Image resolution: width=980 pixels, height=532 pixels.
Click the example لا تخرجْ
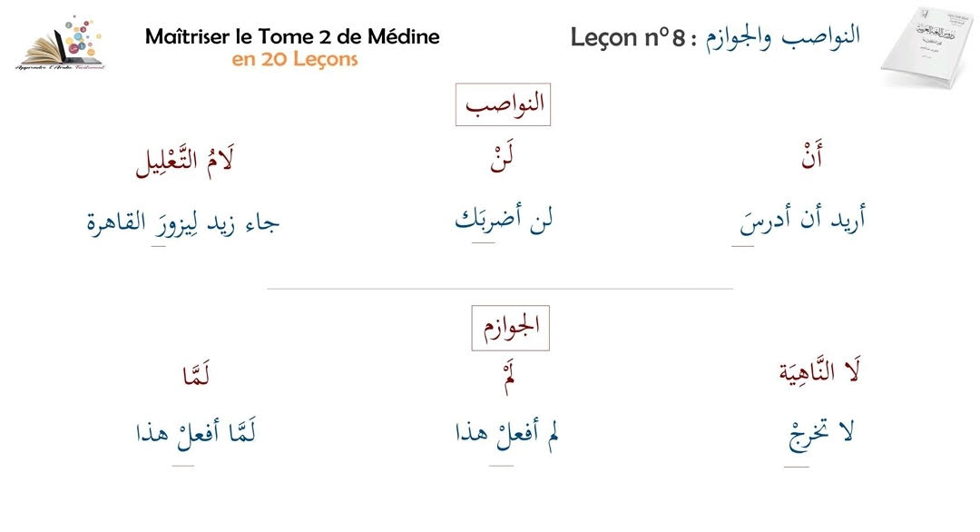[x=820, y=434]
